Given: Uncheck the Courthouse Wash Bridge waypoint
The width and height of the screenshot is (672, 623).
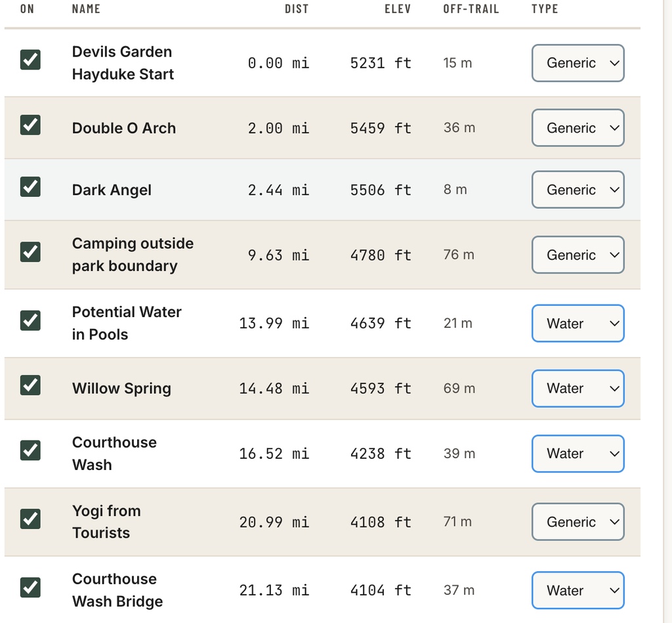Looking at the screenshot, I should (x=30, y=588).
